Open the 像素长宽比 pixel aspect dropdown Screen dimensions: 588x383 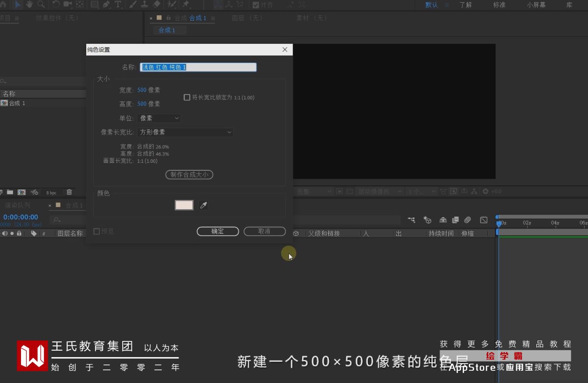[x=185, y=132]
